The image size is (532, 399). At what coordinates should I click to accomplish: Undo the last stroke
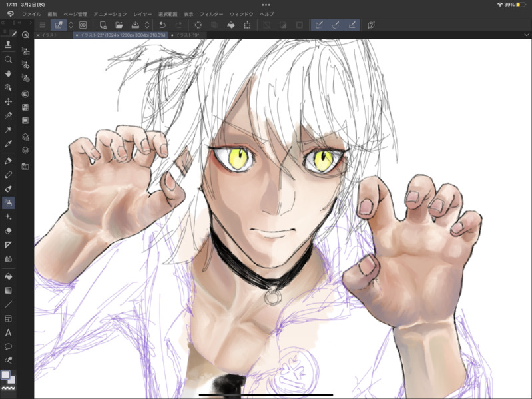(162, 25)
